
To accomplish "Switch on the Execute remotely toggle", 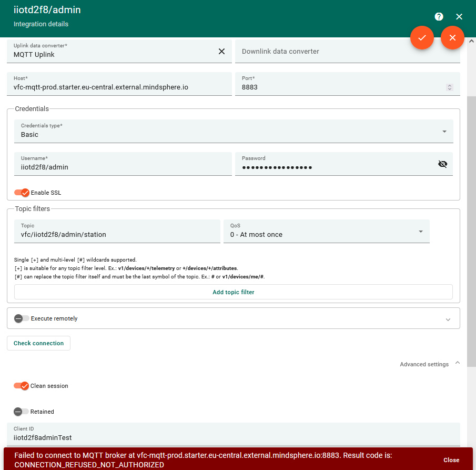I will point(20,318).
